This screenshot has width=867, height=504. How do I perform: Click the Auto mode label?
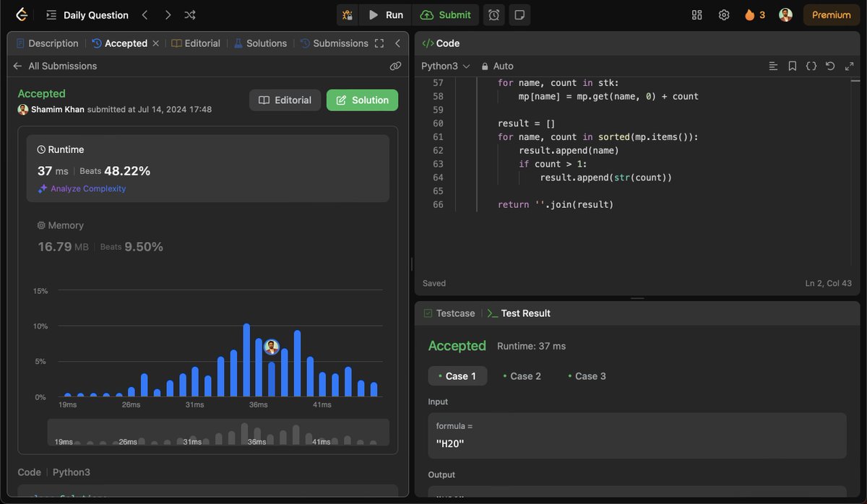(504, 66)
